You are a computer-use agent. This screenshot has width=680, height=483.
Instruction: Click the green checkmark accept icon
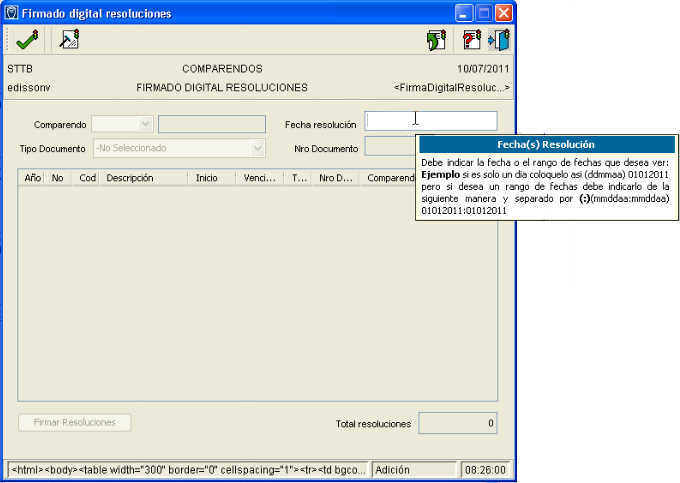pos(26,40)
